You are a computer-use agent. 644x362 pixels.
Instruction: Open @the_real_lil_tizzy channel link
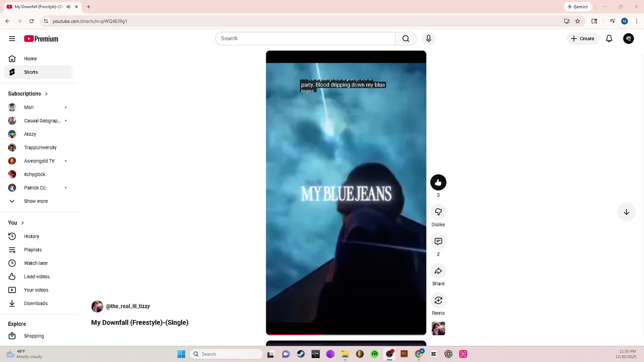pyautogui.click(x=128, y=306)
